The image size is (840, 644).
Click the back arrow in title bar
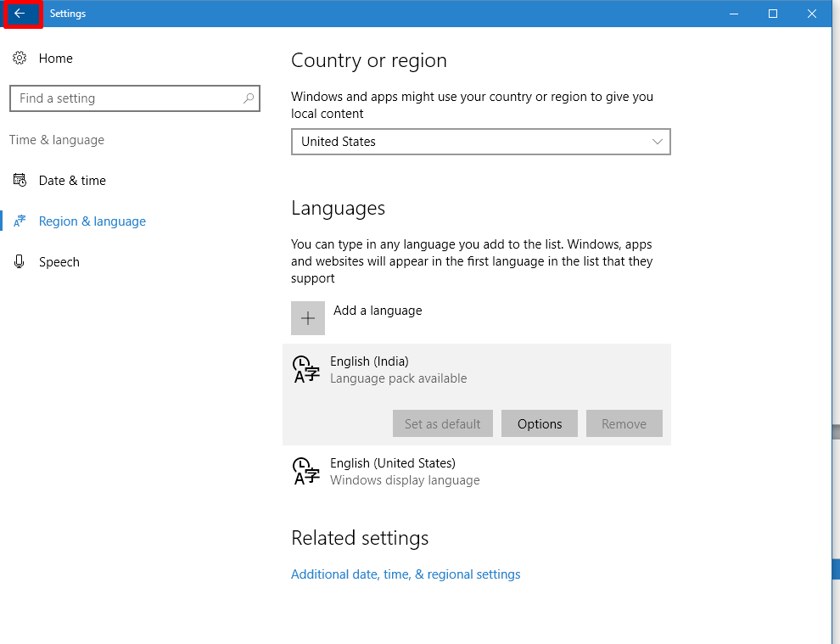pos(20,14)
